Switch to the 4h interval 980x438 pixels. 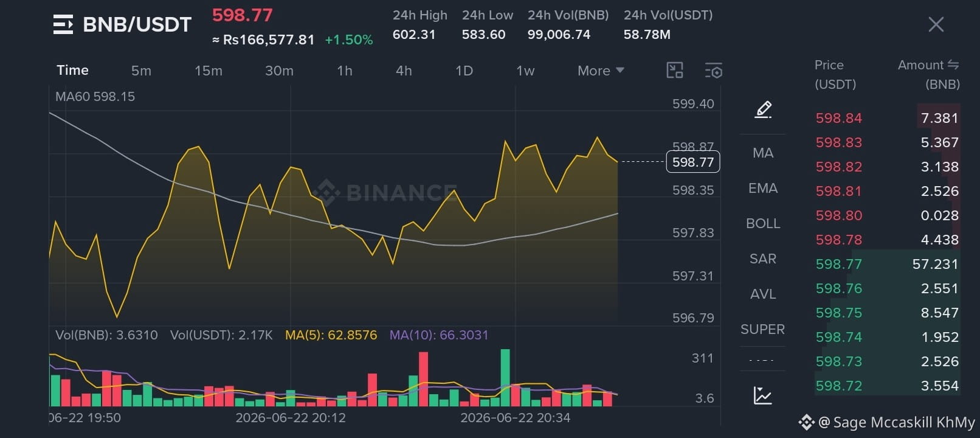[x=404, y=71]
